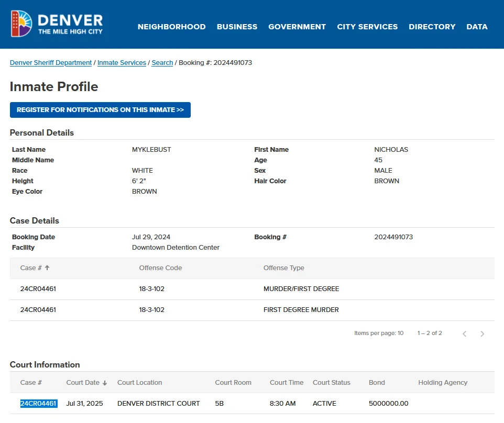
Task: Return to the Search breadcrumb page
Action: (x=162, y=63)
